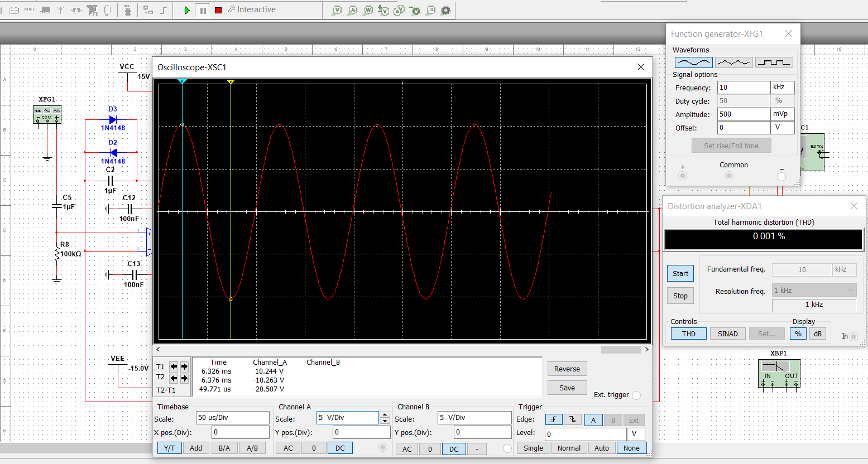
Task: Place a power probe from toolbar
Action: [368, 10]
